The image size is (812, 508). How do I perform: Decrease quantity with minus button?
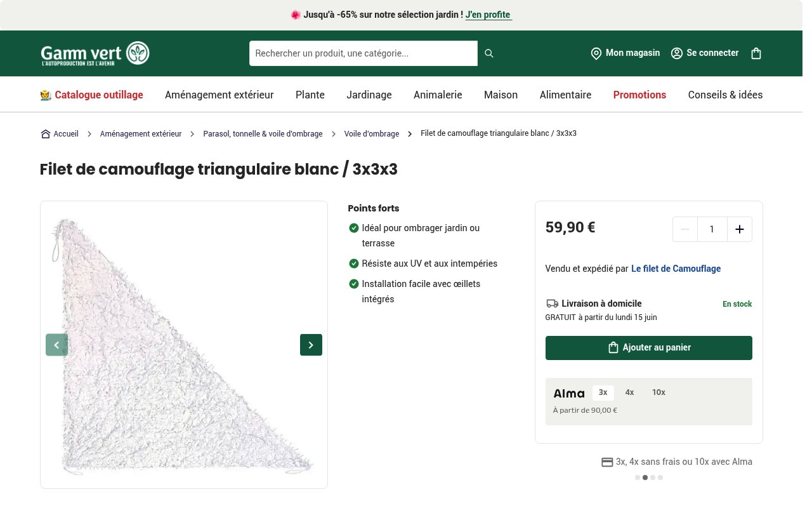click(x=685, y=229)
